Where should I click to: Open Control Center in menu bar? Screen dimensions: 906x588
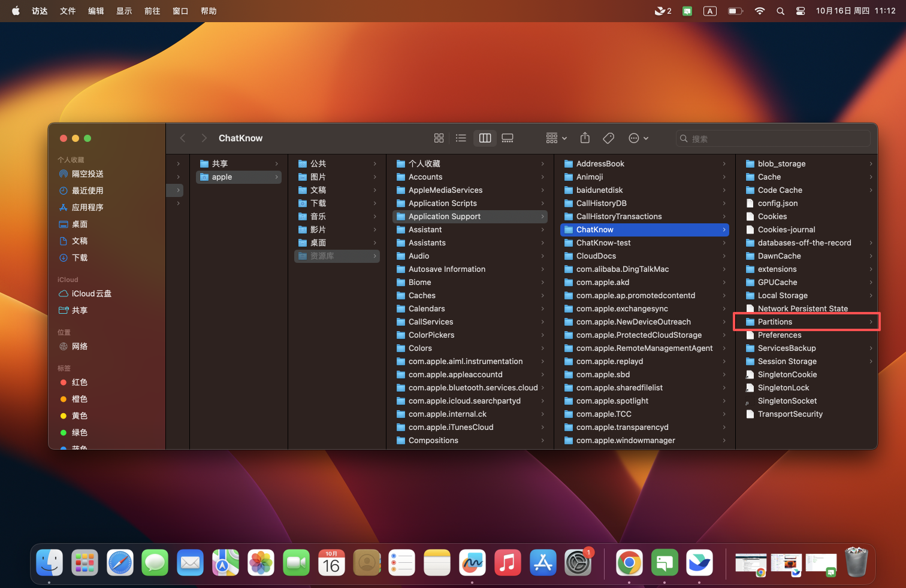tap(800, 11)
